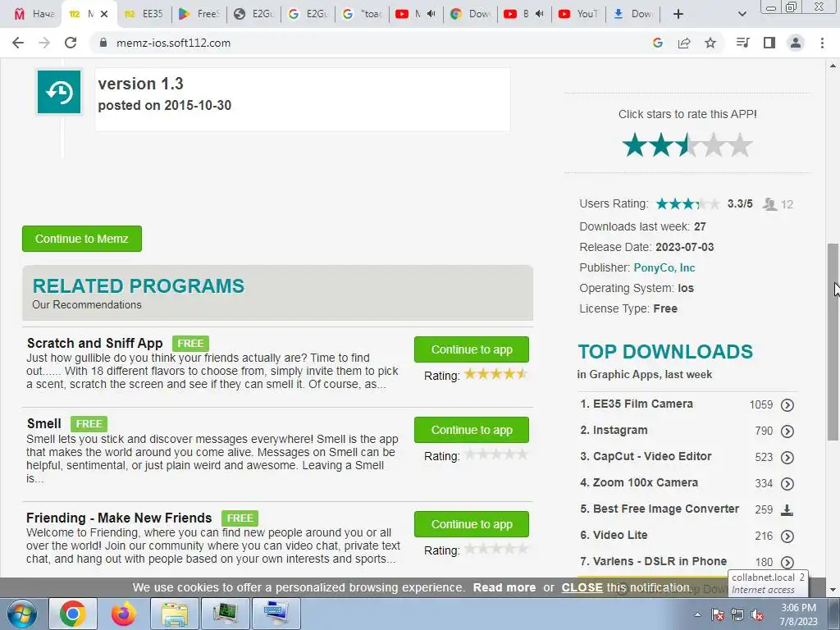The width and height of the screenshot is (840, 630).
Task: Click the version history clock icon
Action: click(x=59, y=92)
